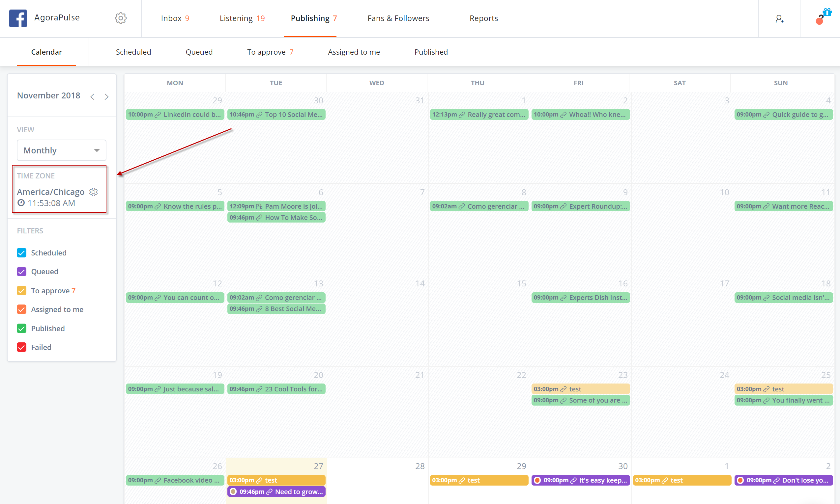
Task: Open the Pam Moore post on day 6
Action: (276, 206)
